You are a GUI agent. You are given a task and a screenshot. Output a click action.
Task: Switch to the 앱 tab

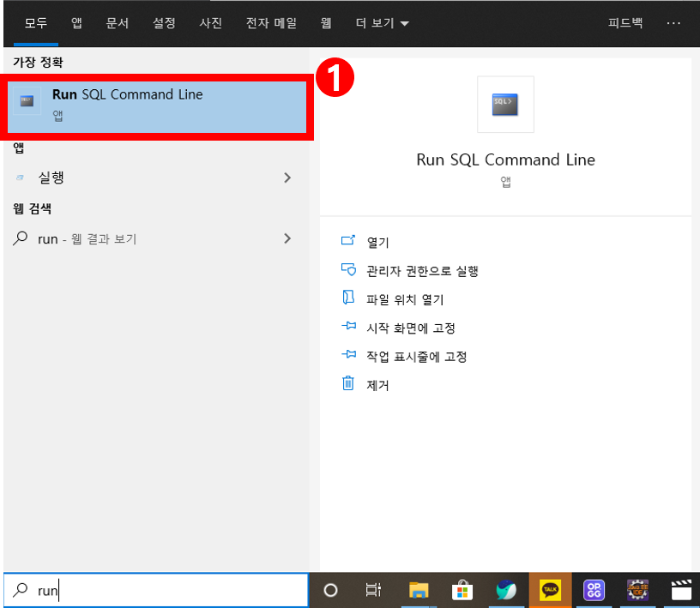pyautogui.click(x=76, y=23)
